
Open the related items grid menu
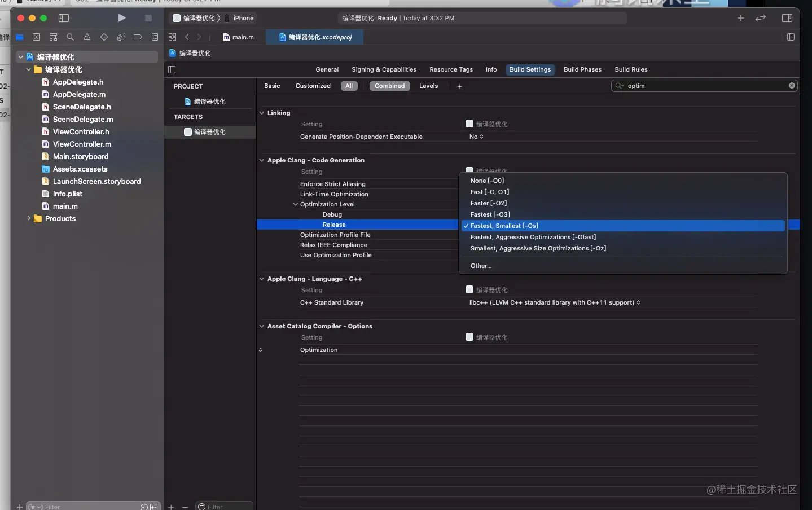point(173,37)
